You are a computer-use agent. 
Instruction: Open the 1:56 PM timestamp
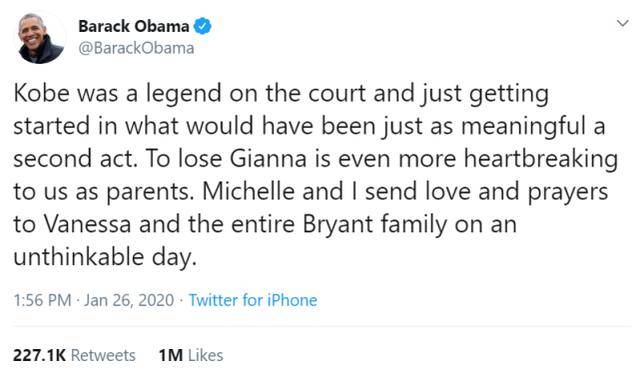[x=42, y=300]
